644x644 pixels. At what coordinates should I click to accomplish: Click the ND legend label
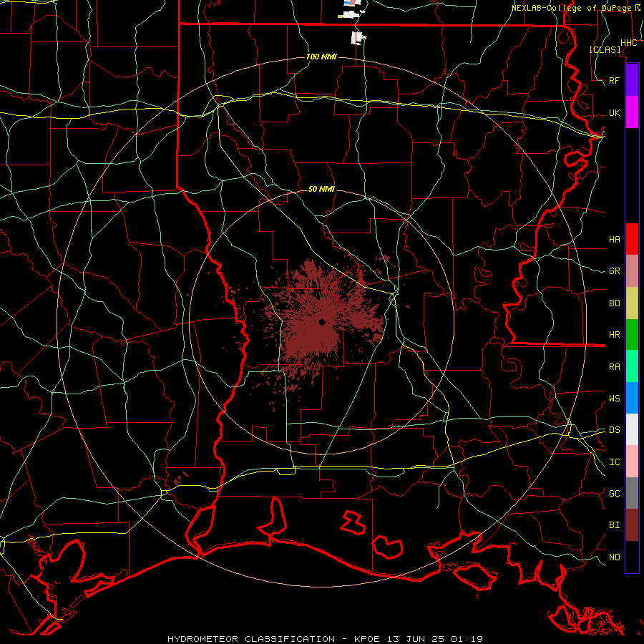(x=615, y=557)
